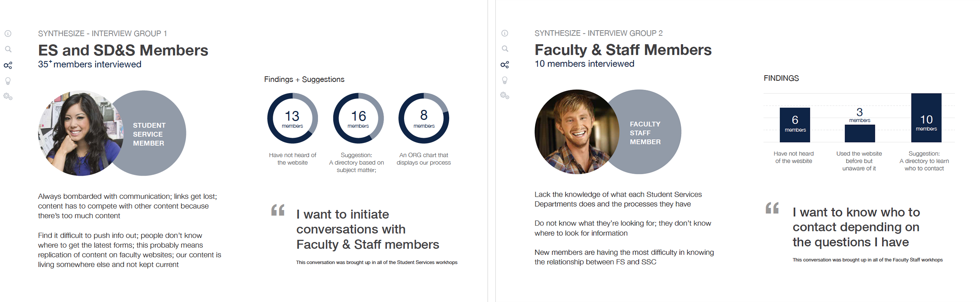The width and height of the screenshot is (980, 302).
Task: Click the Student Service Member photo
Action: pyautogui.click(x=78, y=133)
